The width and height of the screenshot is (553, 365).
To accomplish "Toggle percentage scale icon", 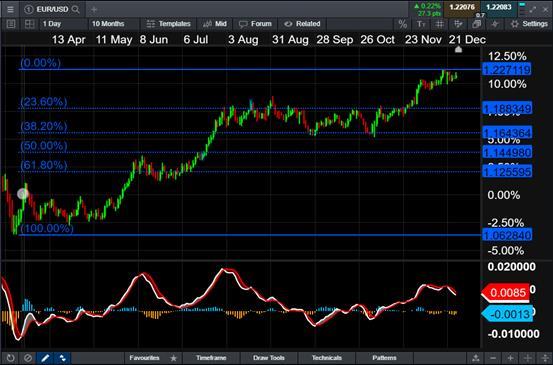I will (x=402, y=24).
